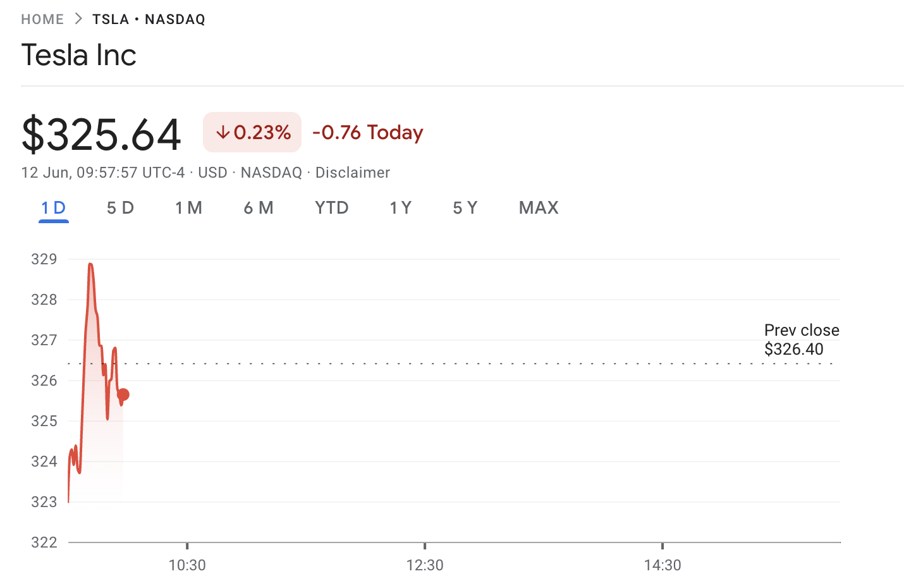Click the red current-price dot on chart

coord(123,395)
